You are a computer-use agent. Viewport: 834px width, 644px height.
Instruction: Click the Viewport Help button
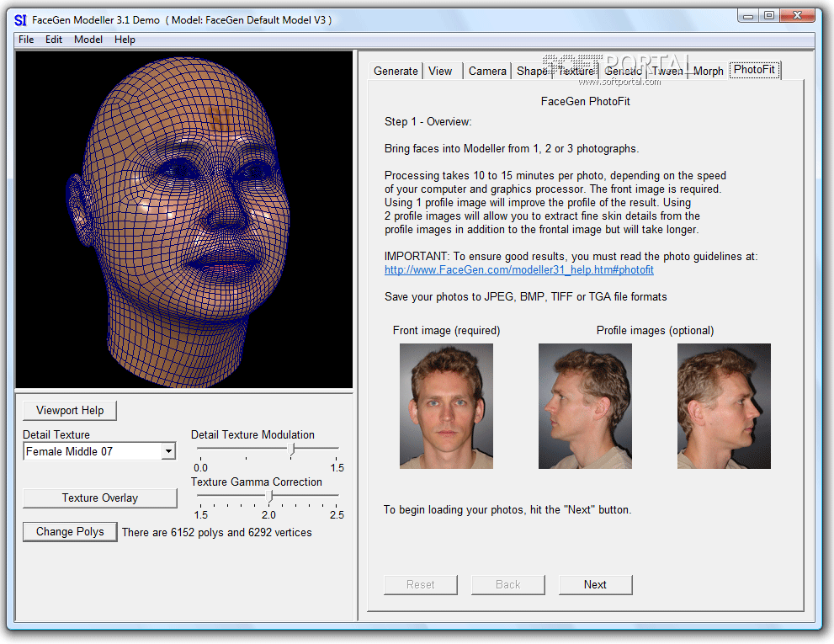(70, 410)
